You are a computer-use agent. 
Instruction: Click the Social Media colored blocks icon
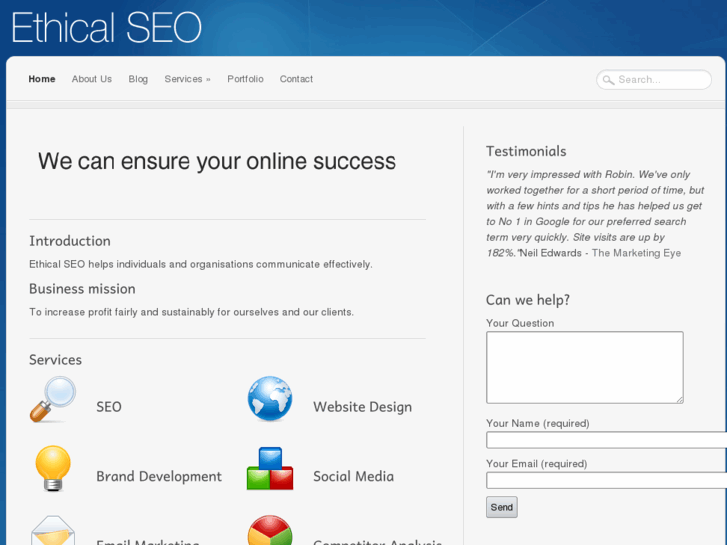click(270, 468)
